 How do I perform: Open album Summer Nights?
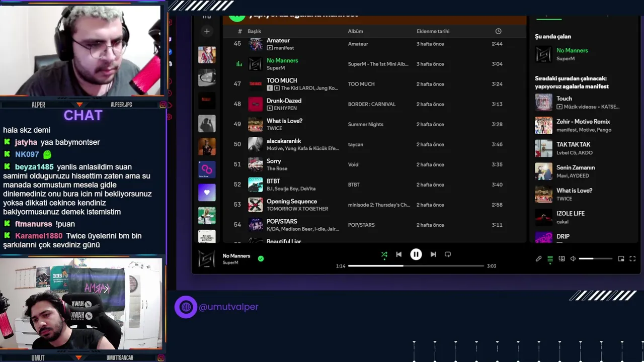coord(366,124)
